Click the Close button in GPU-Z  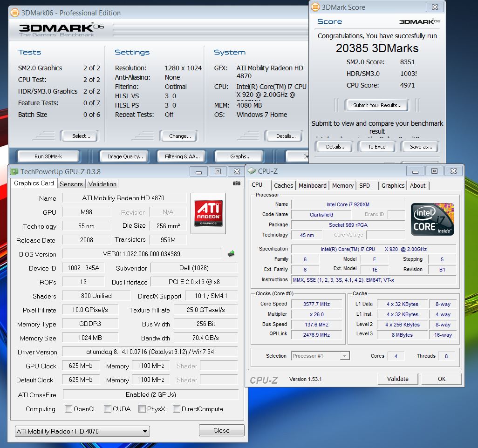(221, 430)
